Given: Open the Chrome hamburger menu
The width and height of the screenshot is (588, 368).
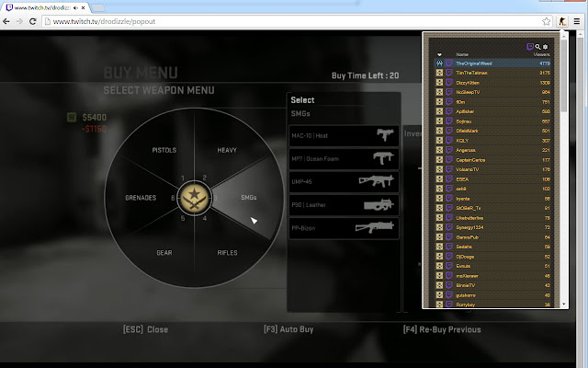Looking at the screenshot, I should [577, 21].
